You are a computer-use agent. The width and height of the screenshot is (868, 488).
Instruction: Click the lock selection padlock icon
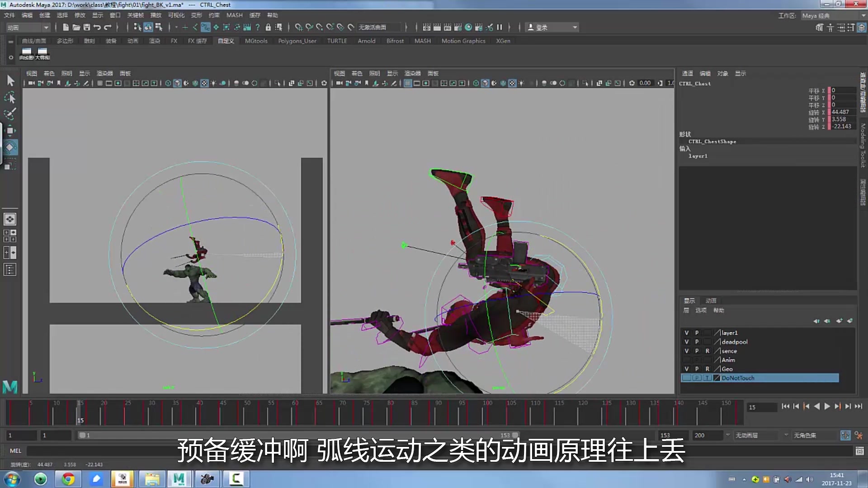268,28
